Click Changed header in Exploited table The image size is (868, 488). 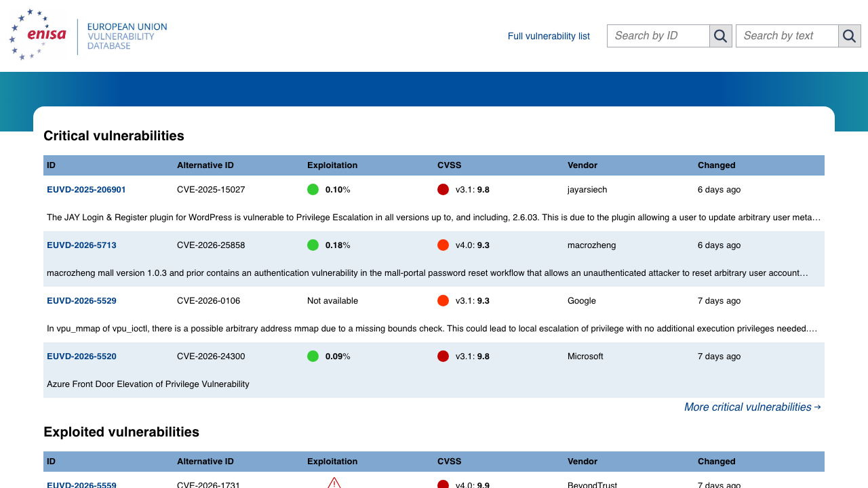coord(716,462)
